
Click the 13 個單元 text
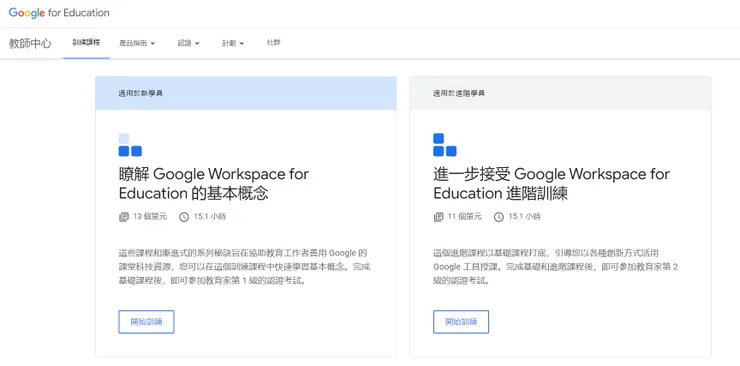pyautogui.click(x=150, y=217)
